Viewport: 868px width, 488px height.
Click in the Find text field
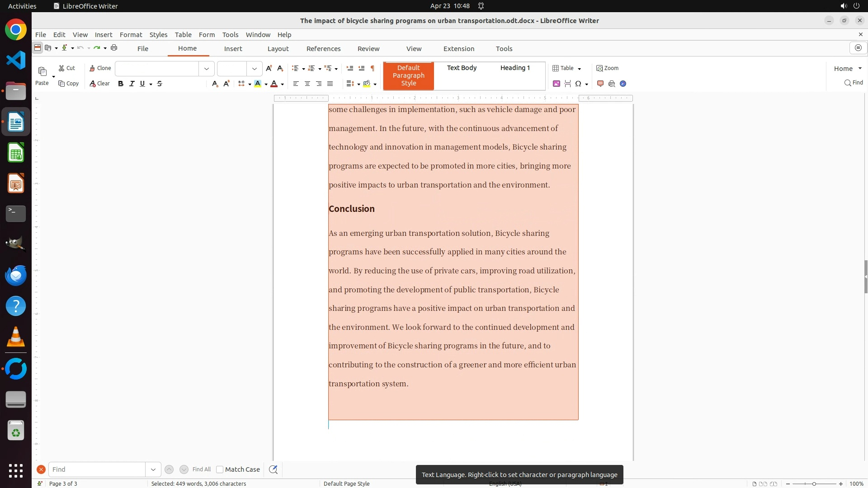click(x=97, y=469)
